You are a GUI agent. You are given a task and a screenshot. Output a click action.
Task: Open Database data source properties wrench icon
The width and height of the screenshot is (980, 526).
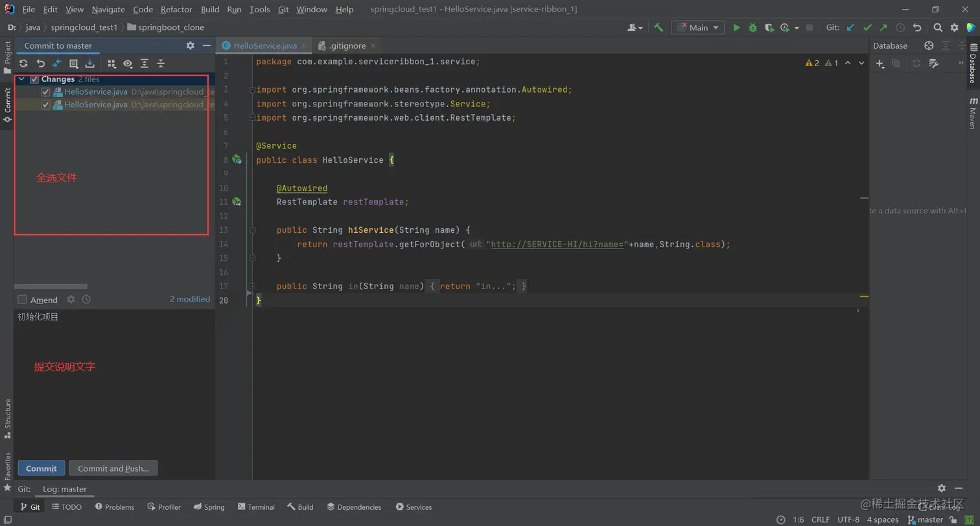(933, 64)
